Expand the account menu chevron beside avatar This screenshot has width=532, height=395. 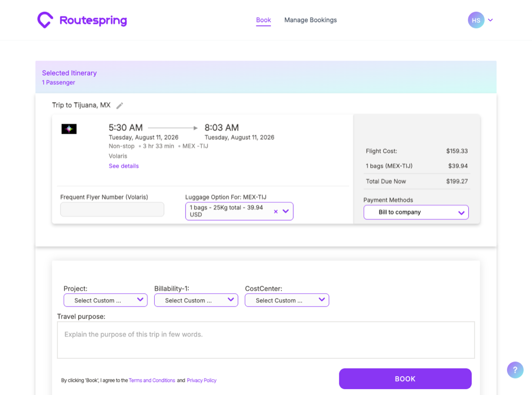(491, 20)
